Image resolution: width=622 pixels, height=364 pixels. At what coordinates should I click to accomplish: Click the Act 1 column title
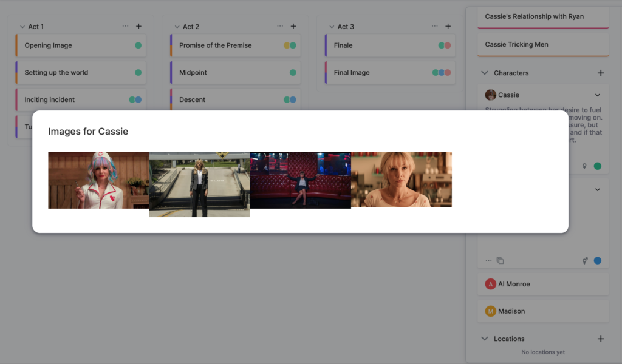click(x=36, y=27)
